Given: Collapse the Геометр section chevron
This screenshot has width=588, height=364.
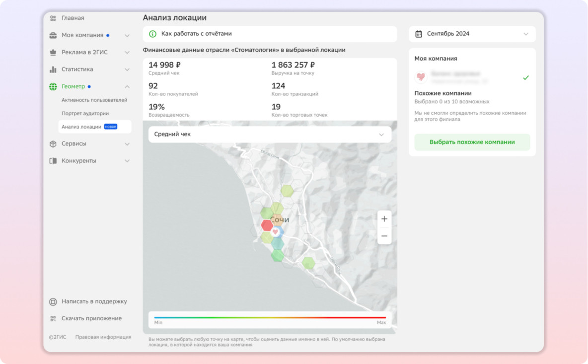Looking at the screenshot, I should click(127, 87).
